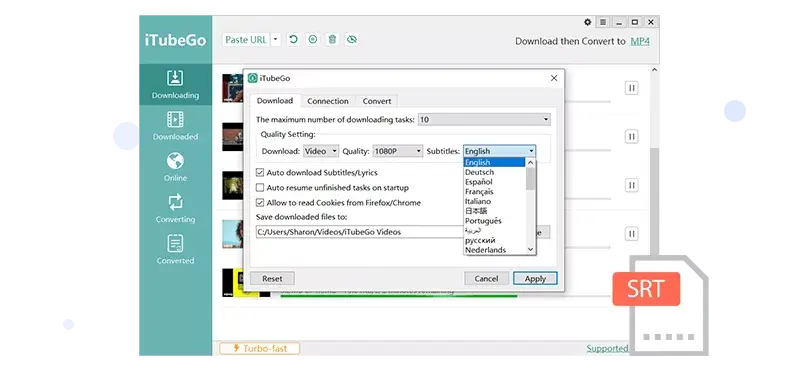Click the iTubeGo logo in sidebar
Image resolution: width=800 pixels, height=371 pixels.
[175, 40]
